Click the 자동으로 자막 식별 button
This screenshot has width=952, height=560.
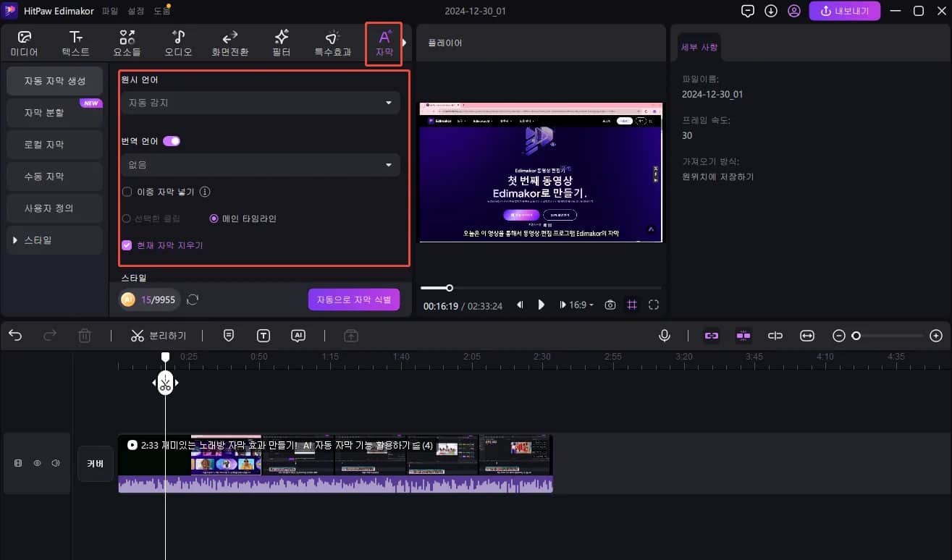(x=354, y=299)
